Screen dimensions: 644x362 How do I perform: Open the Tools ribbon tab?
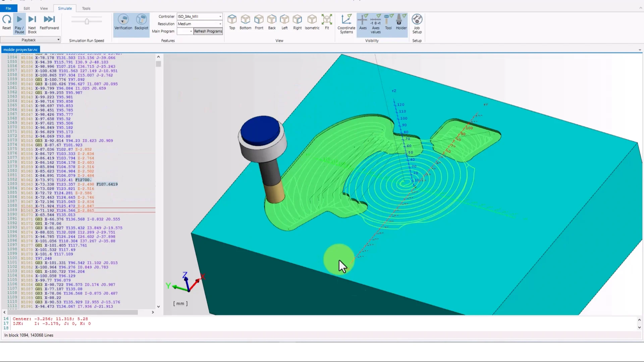[86, 8]
